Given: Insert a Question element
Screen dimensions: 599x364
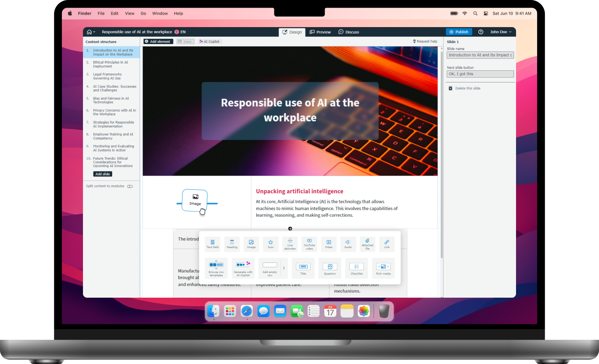Looking at the screenshot, I should click(x=329, y=268).
